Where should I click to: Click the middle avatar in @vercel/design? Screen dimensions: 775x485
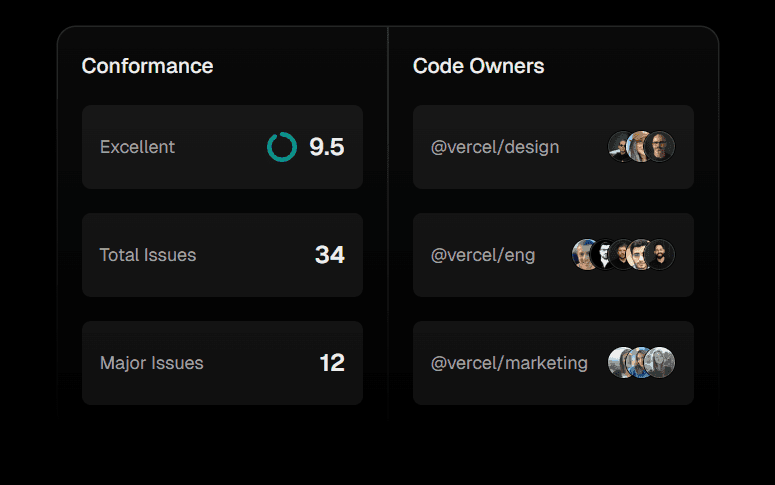(x=639, y=147)
